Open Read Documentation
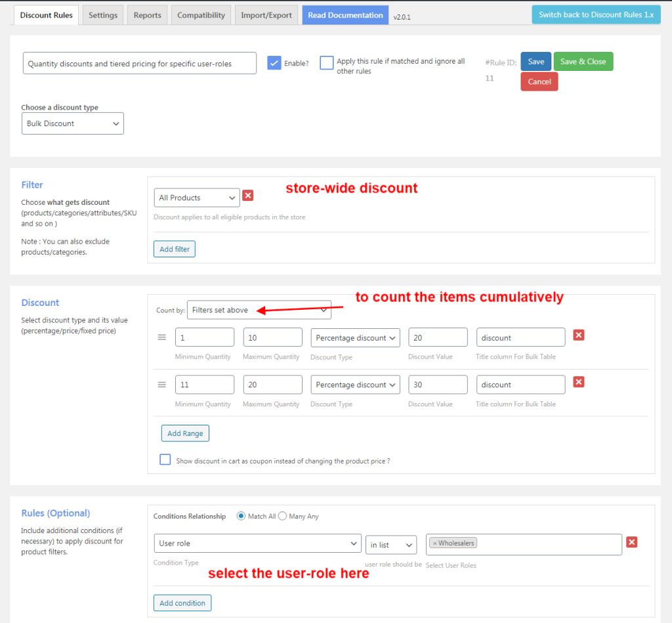This screenshot has width=672, height=623. coord(345,14)
